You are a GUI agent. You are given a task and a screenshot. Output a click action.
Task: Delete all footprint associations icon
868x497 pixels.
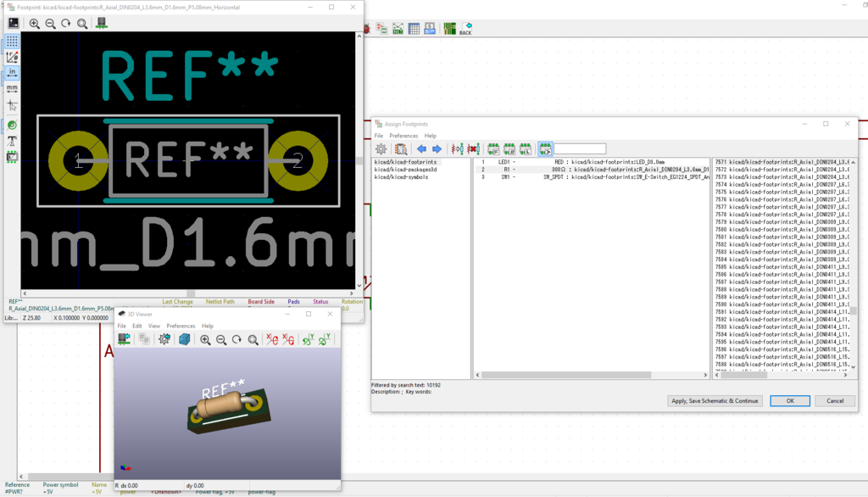point(473,149)
